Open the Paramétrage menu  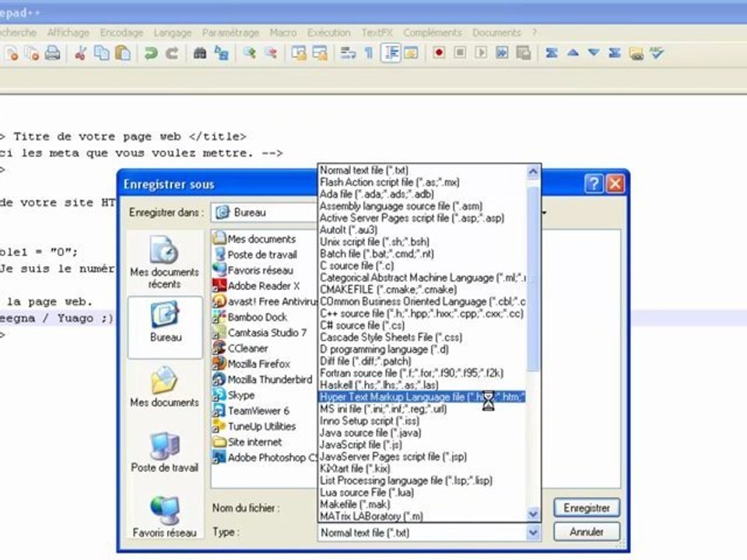click(x=230, y=33)
